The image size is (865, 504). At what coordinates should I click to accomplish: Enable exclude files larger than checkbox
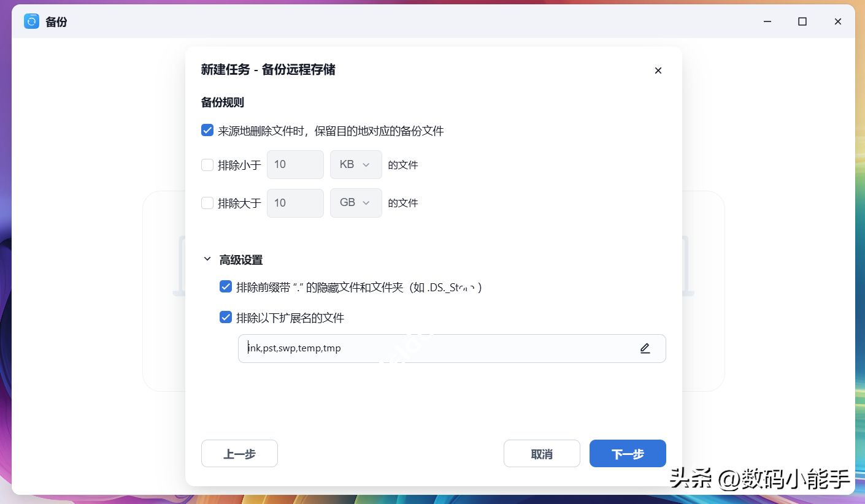pos(207,203)
